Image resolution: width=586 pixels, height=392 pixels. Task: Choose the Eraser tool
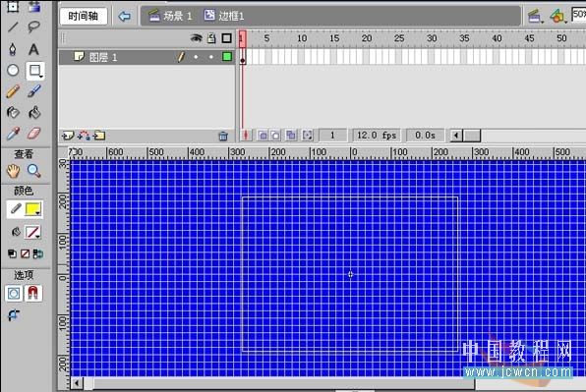click(x=34, y=134)
